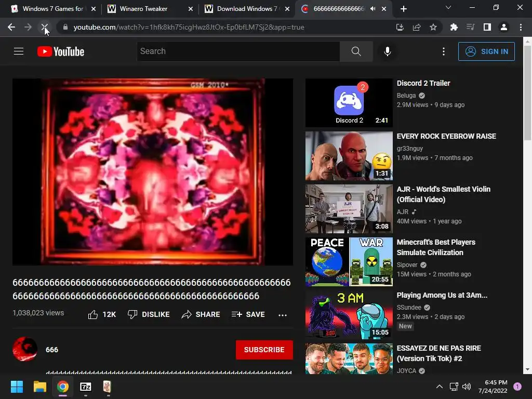Click the Sipover channel name

tap(407, 265)
